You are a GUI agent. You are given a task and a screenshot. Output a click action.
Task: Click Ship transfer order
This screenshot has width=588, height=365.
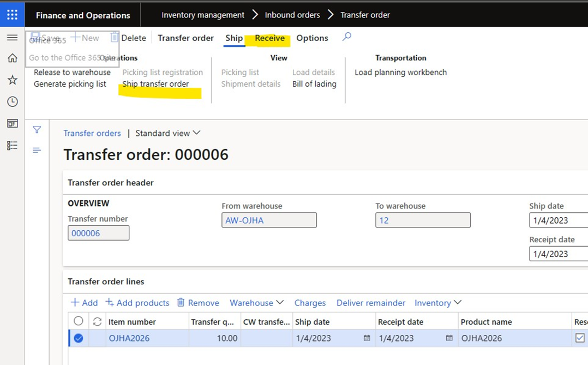click(x=155, y=84)
